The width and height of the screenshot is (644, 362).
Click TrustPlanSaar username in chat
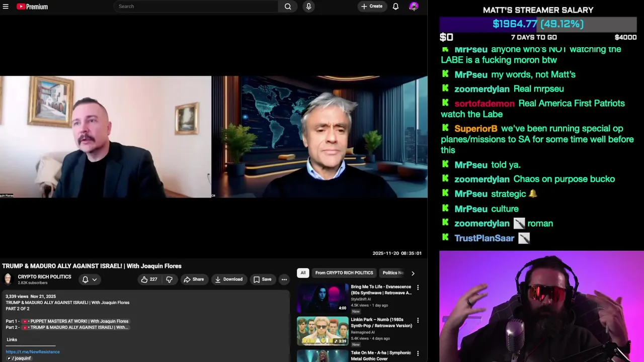[x=485, y=238]
